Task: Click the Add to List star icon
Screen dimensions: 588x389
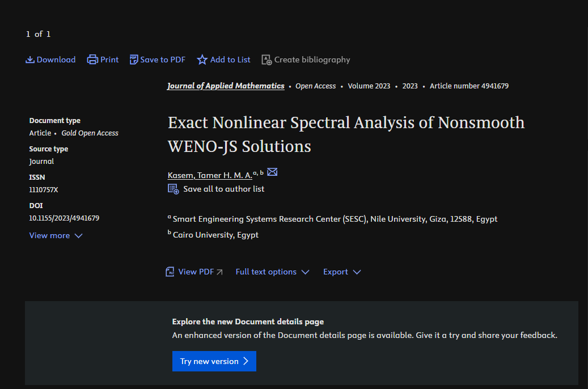Action: pyautogui.click(x=202, y=60)
